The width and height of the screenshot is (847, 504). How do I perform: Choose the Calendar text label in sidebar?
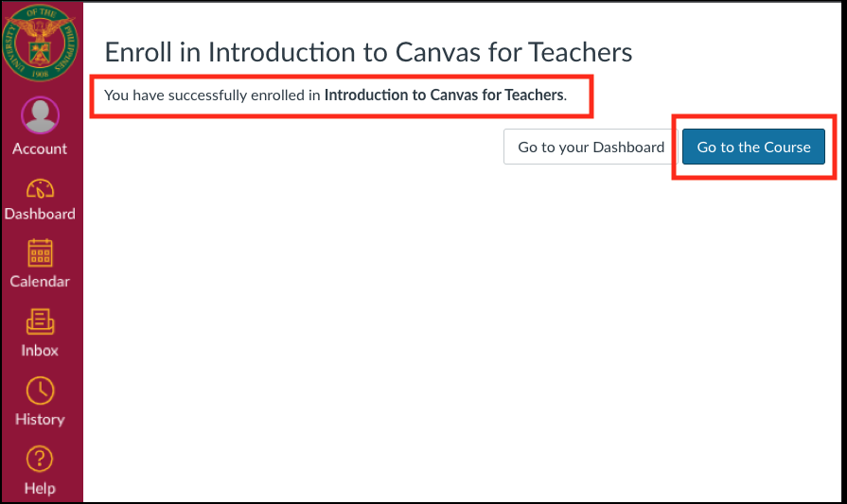[40, 281]
